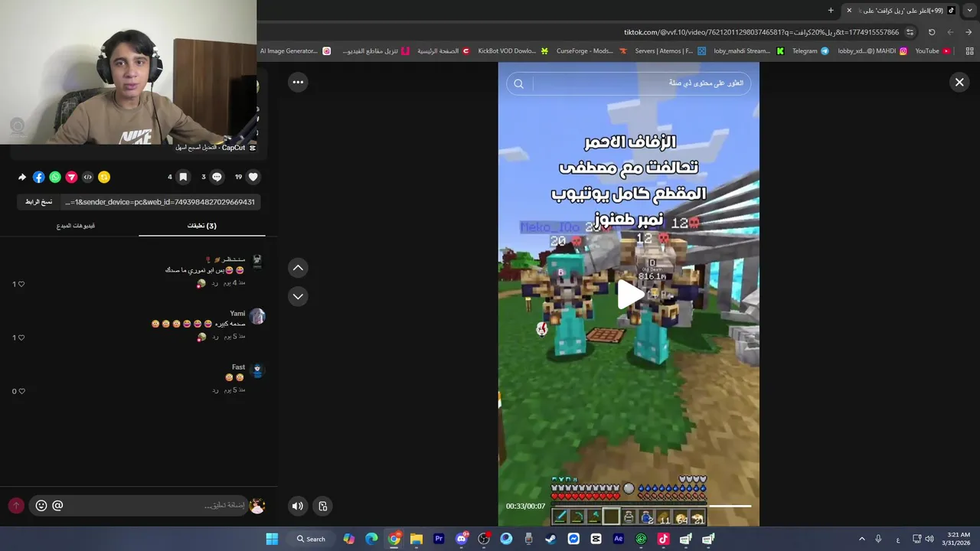
Task: Reload the page
Action: click(932, 32)
